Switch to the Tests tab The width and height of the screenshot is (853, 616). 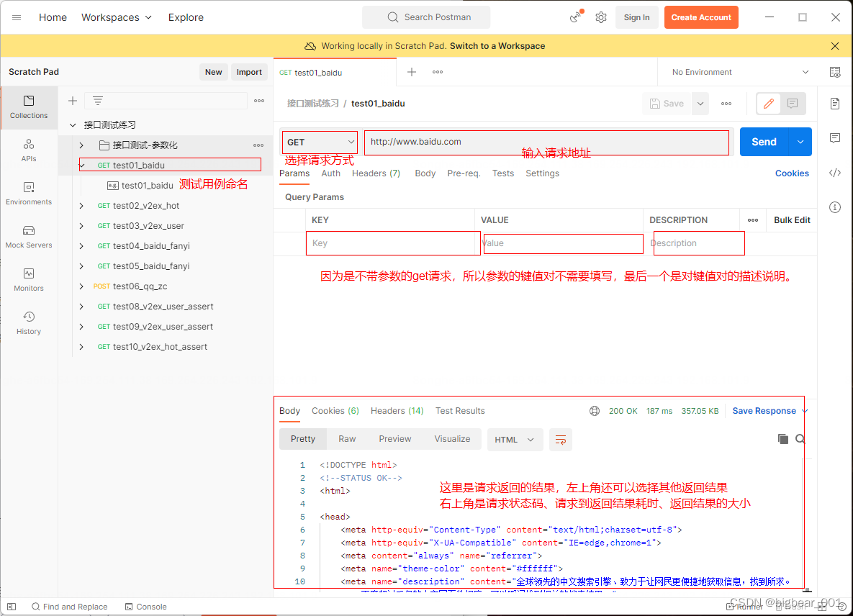(503, 173)
